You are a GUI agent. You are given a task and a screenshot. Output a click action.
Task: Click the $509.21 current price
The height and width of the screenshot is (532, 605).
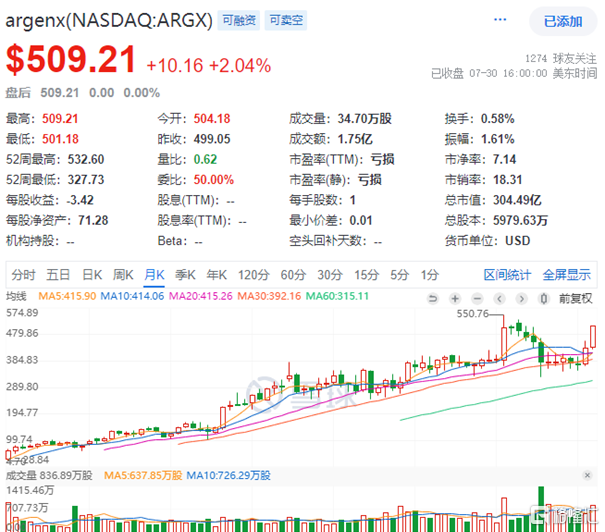pyautogui.click(x=71, y=59)
